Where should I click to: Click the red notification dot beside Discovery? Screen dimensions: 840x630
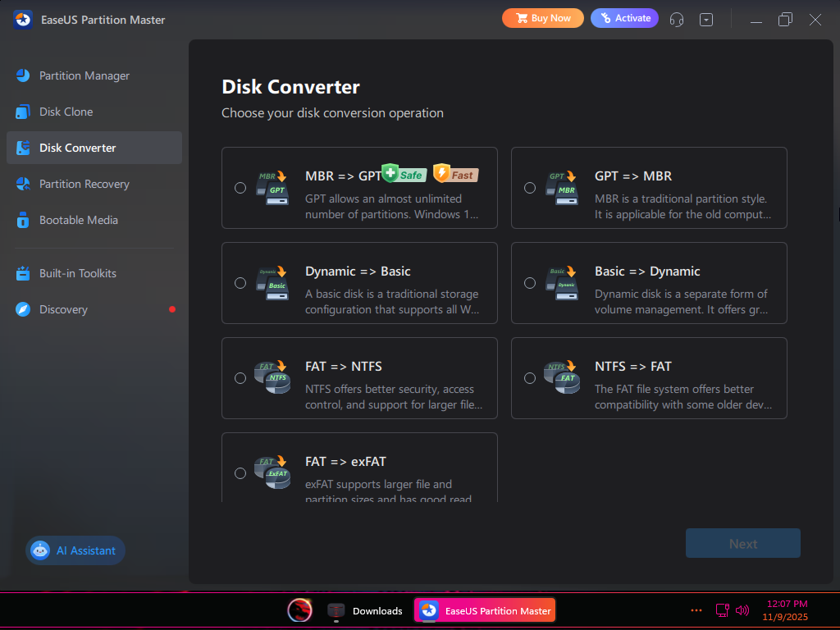coord(172,309)
